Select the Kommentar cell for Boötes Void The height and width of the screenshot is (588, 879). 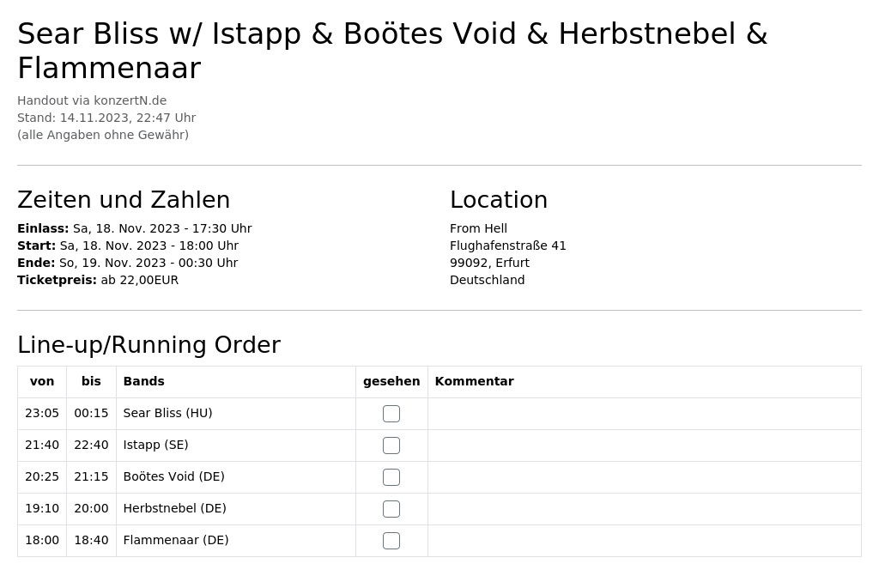[x=645, y=477]
